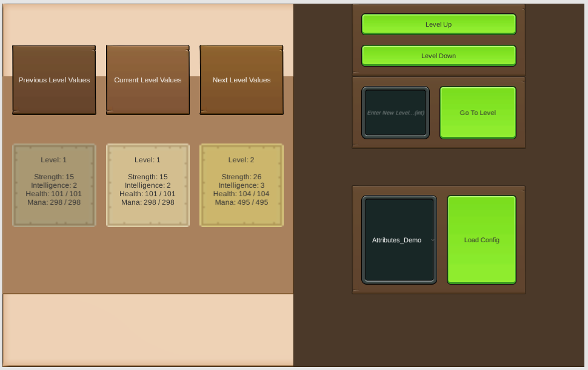Click the Load Config button

tap(481, 240)
